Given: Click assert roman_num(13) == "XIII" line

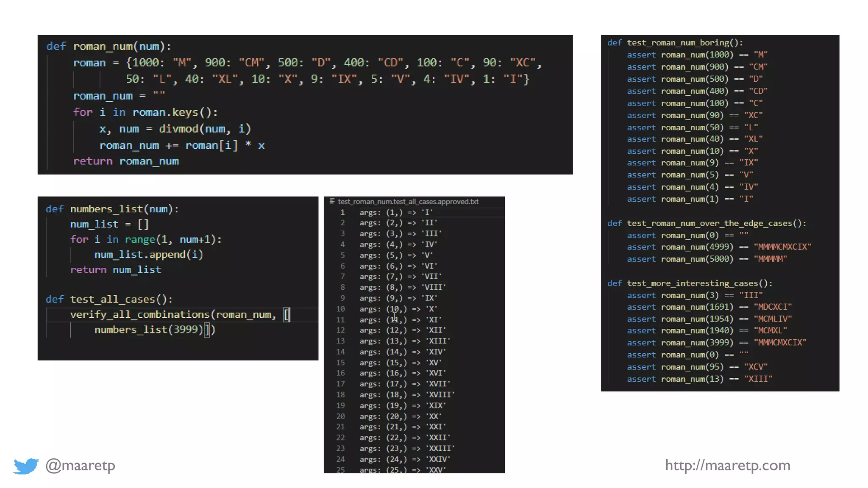Looking at the screenshot, I should (x=699, y=379).
